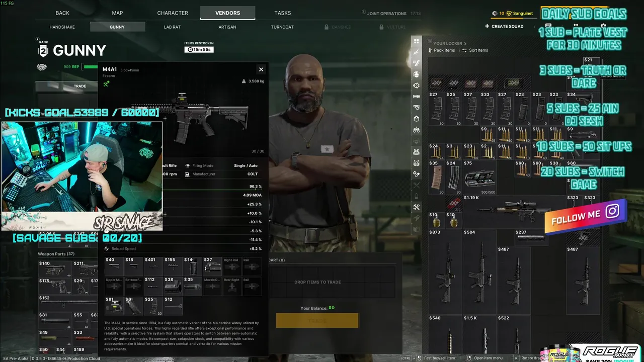644x362 pixels.
Task: Select the $75 ammo case in locker
Action: [480, 177]
